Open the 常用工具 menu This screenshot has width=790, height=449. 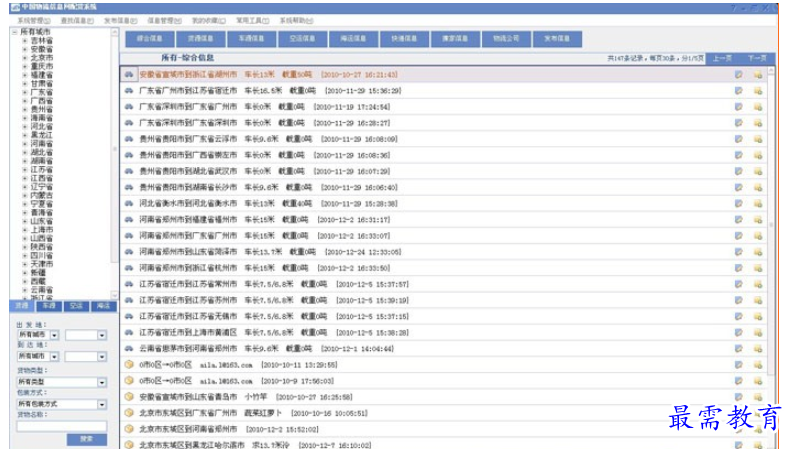(x=252, y=21)
